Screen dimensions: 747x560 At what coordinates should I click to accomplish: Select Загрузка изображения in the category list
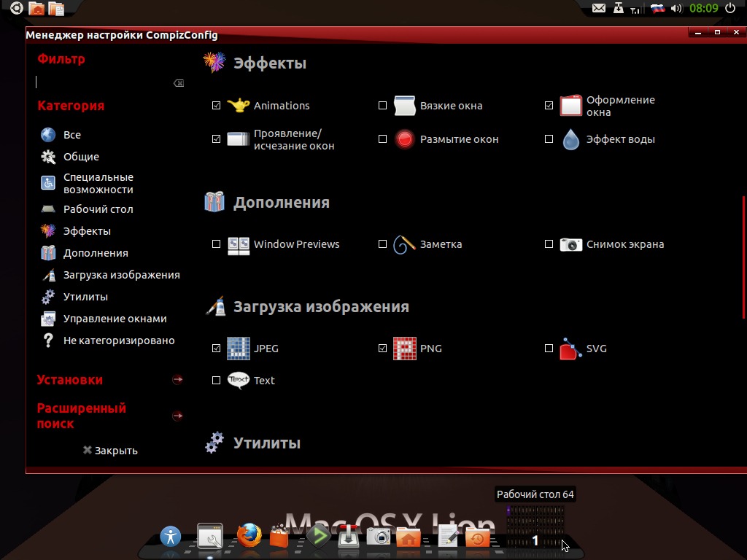pos(111,275)
